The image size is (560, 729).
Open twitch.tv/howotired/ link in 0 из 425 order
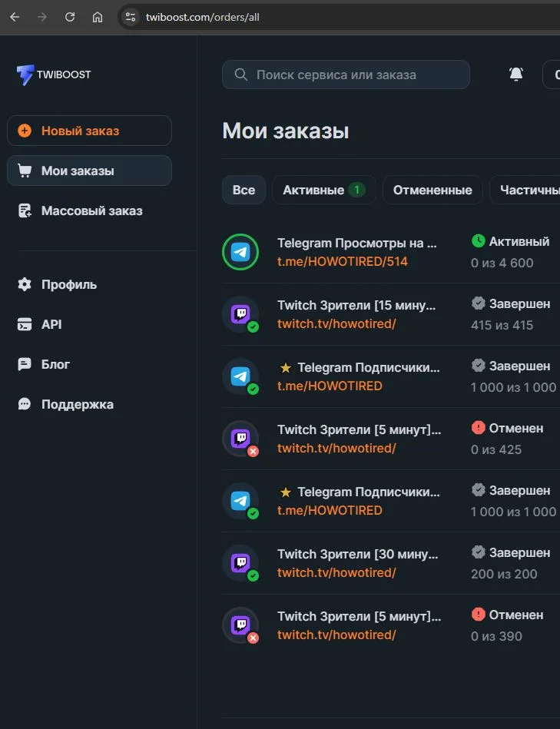click(336, 448)
